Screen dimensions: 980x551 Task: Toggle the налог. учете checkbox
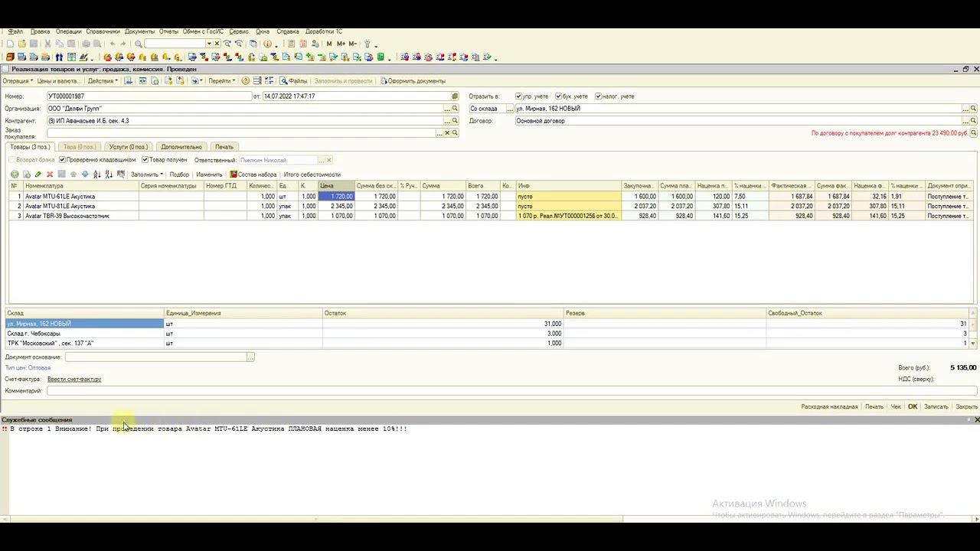coord(599,96)
